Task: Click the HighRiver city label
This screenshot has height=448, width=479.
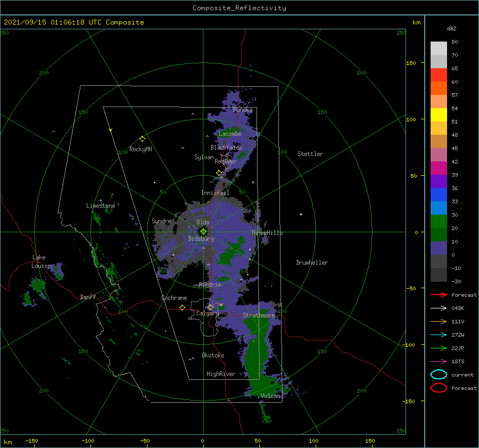Action: [221, 374]
